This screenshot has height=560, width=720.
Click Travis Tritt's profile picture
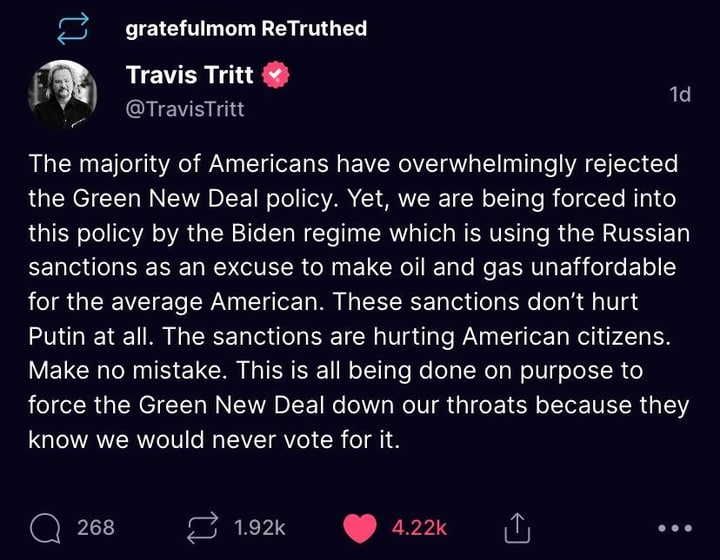(63, 95)
